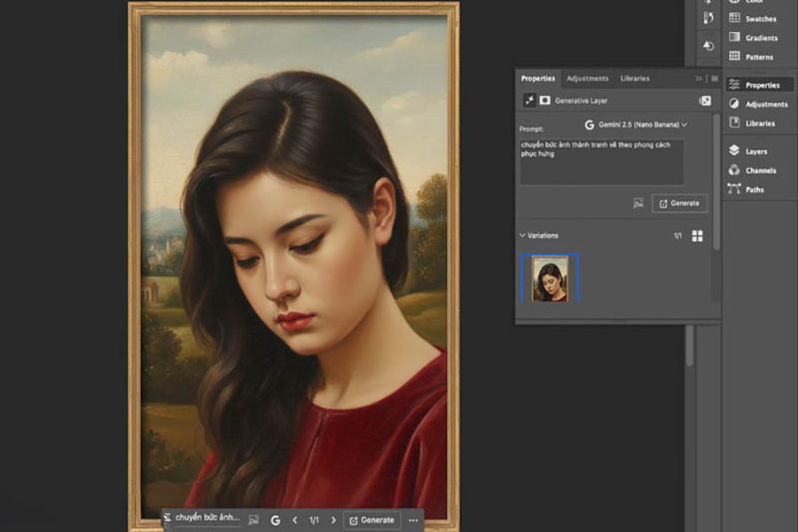This screenshot has width=798, height=532.
Task: Open the Paths panel from the dock
Action: coord(747,190)
